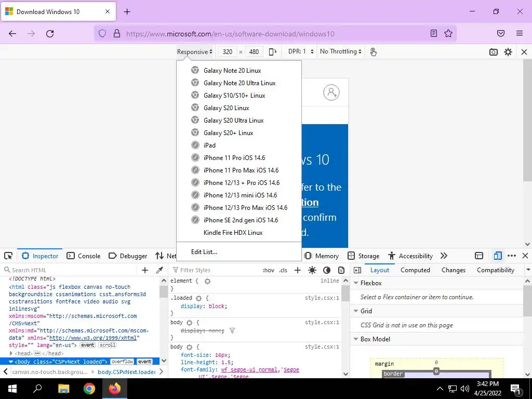The width and height of the screenshot is (532, 399).
Task: Toggle light color scheme simulation
Action: (x=312, y=270)
